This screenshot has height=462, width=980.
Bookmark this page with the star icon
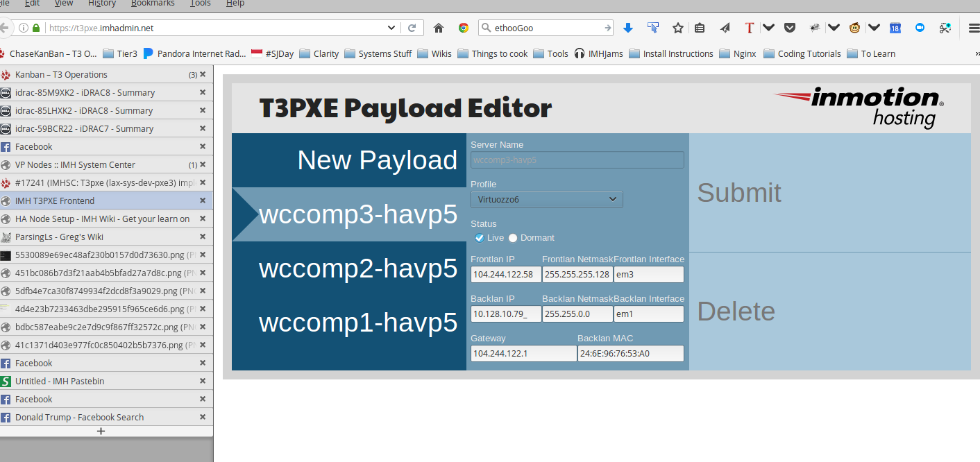click(x=677, y=28)
